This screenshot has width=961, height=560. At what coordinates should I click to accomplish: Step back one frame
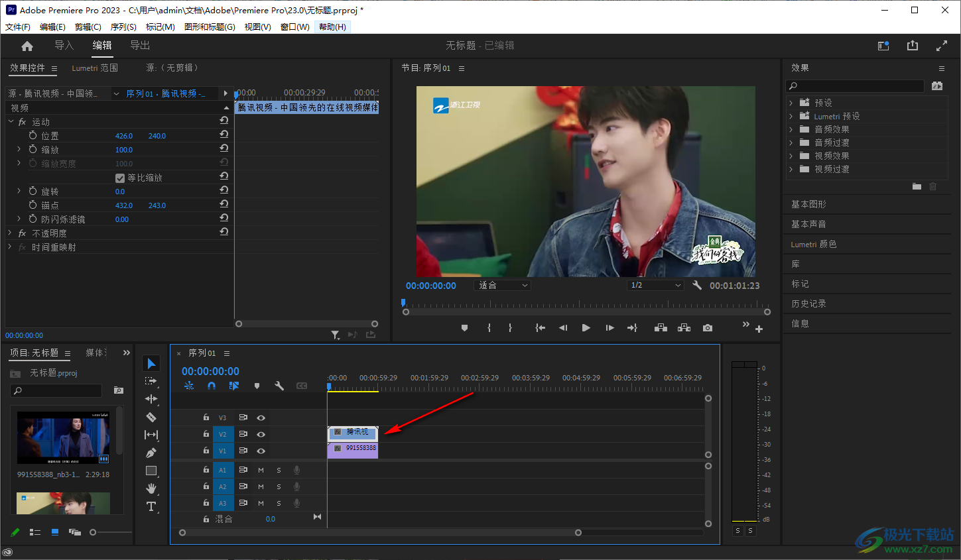click(563, 328)
